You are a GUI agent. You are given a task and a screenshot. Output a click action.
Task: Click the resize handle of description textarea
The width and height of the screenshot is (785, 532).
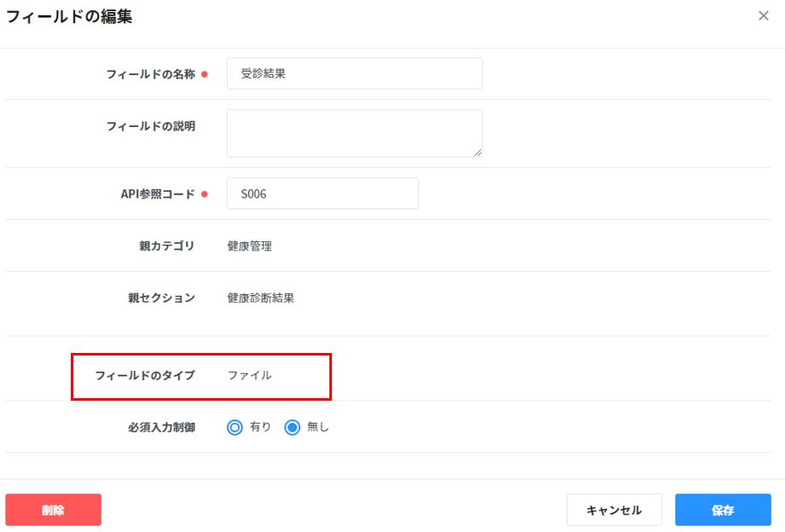[477, 152]
